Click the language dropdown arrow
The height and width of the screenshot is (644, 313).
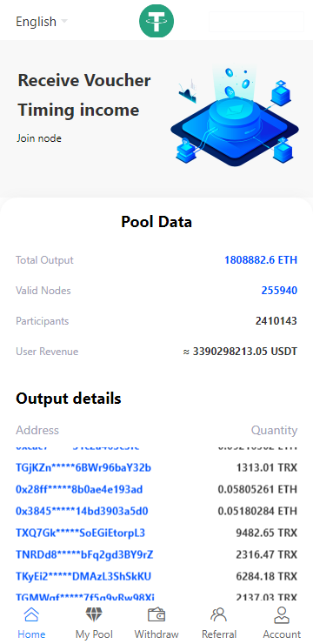point(64,21)
